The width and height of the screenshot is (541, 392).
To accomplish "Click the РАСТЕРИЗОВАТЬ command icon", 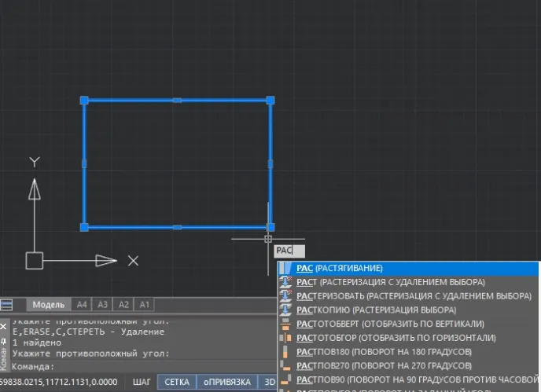I will (286, 296).
